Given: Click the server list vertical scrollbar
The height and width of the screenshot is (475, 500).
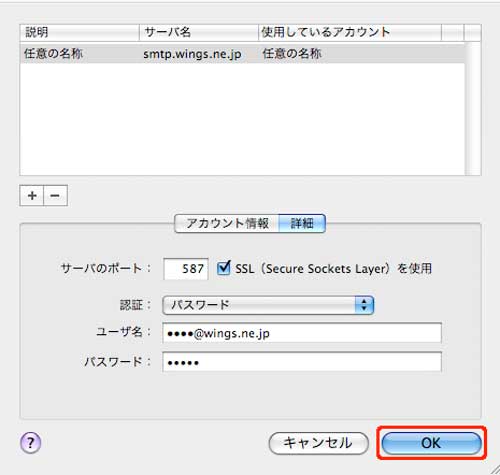Looking at the screenshot, I should coord(473,108).
